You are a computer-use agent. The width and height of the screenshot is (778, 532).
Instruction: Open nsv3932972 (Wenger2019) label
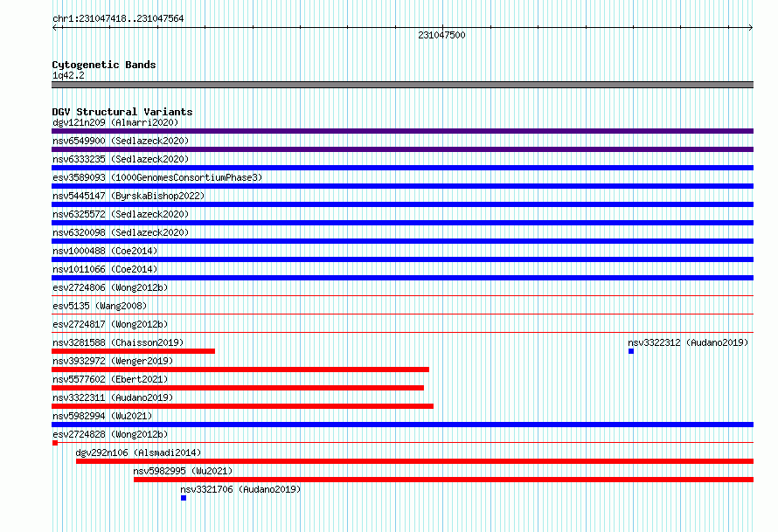pos(113,361)
